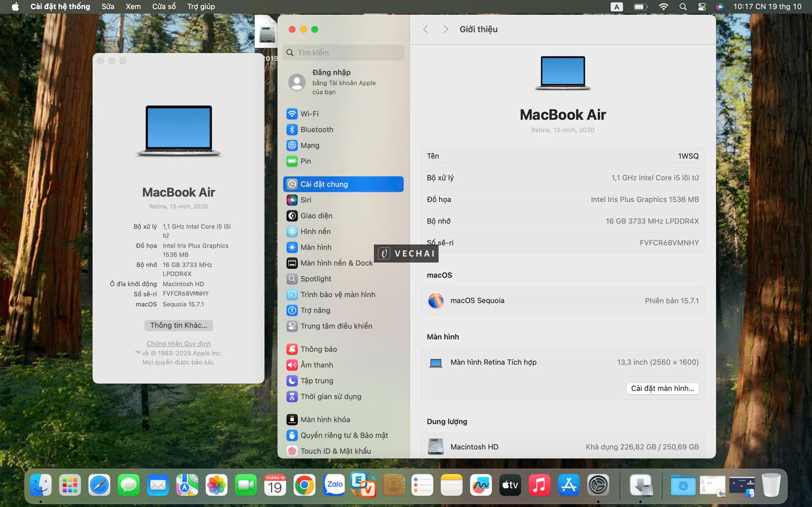Open the Cửa sổ menu
This screenshot has width=812, height=507.
coord(163,7)
